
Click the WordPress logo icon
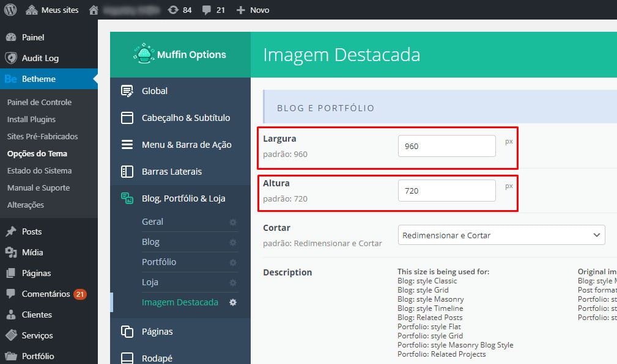(10, 10)
